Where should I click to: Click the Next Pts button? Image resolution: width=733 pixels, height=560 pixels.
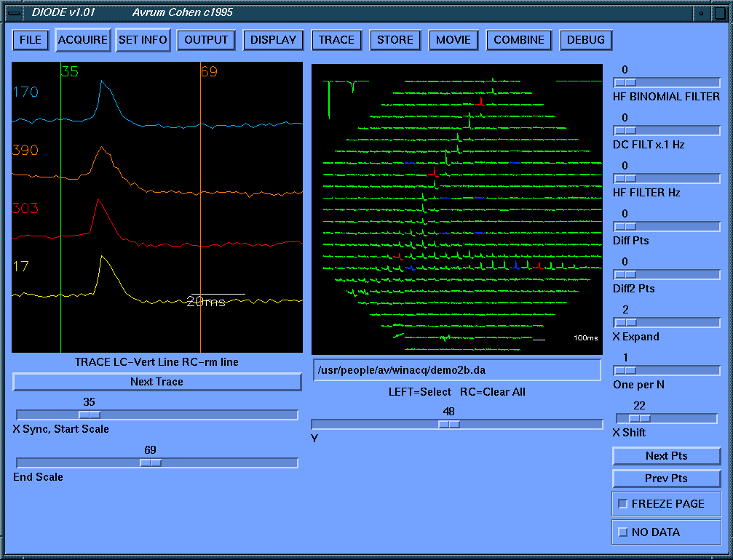(666, 456)
